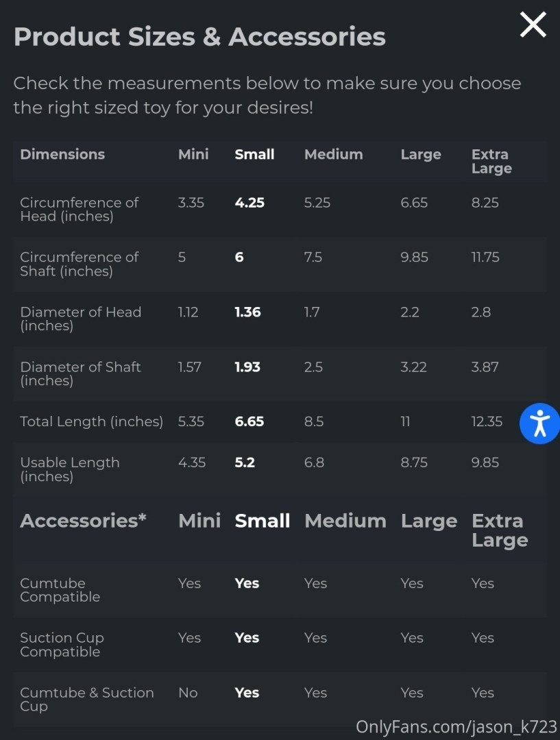The height and width of the screenshot is (740, 560).
Task: Select the Cumtube Compatible row label
Action: click(60, 590)
